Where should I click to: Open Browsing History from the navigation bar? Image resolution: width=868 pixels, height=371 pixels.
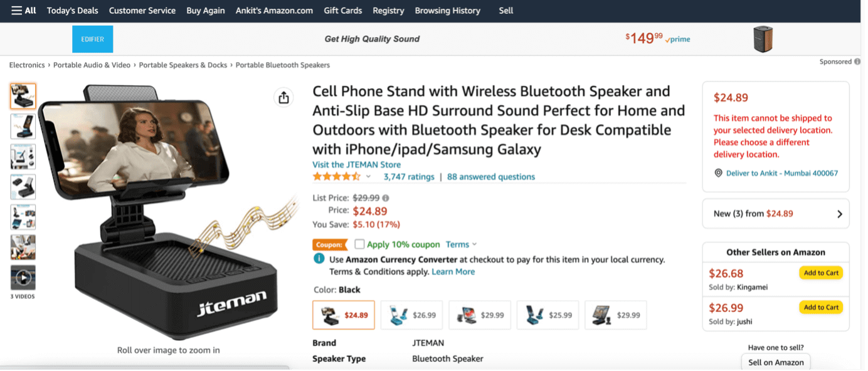(x=447, y=10)
